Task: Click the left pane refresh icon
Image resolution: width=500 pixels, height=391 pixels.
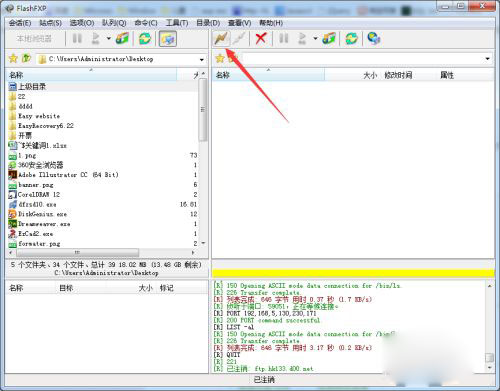Action: point(145,39)
